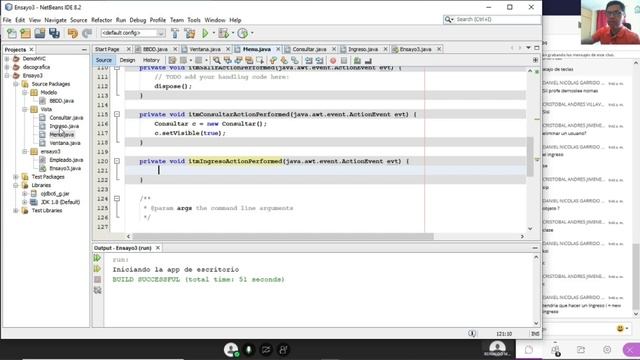Open the emoji picker in chat
Viewport: 640px width, 360px height.
(620, 329)
